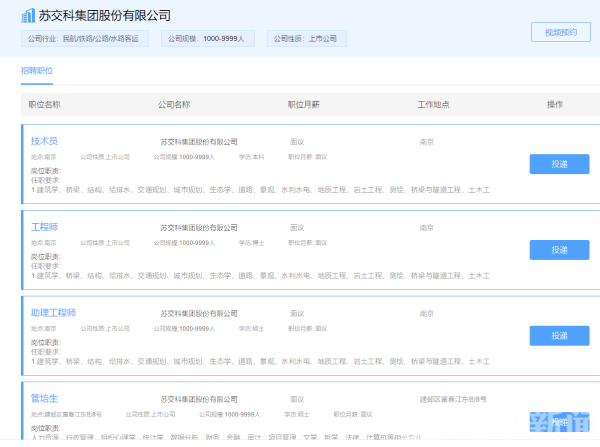Click 面议 salary in the 技术员 row
600x447 pixels.
pyautogui.click(x=297, y=142)
